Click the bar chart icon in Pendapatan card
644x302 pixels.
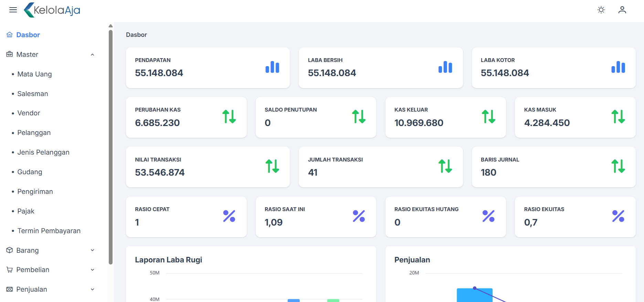click(272, 67)
